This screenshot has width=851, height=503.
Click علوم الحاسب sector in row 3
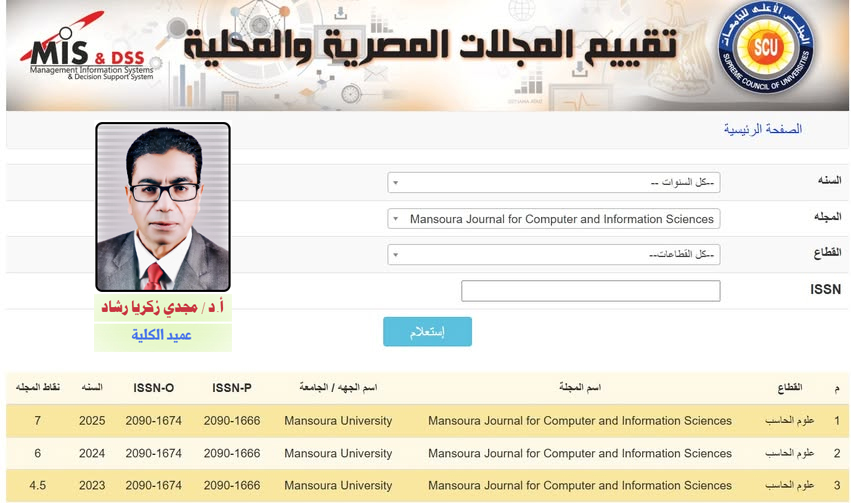click(790, 485)
